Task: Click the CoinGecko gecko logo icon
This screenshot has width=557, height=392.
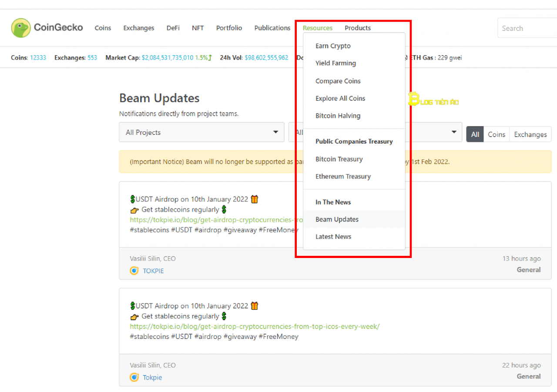Action: tap(21, 28)
